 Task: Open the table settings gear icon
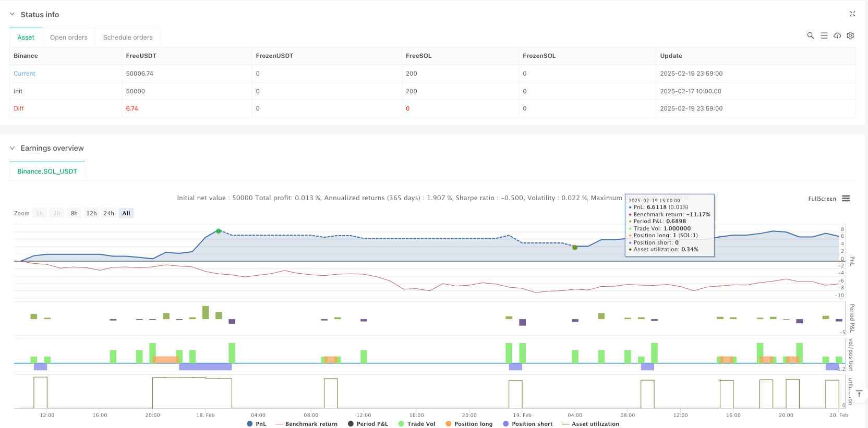[x=850, y=35]
